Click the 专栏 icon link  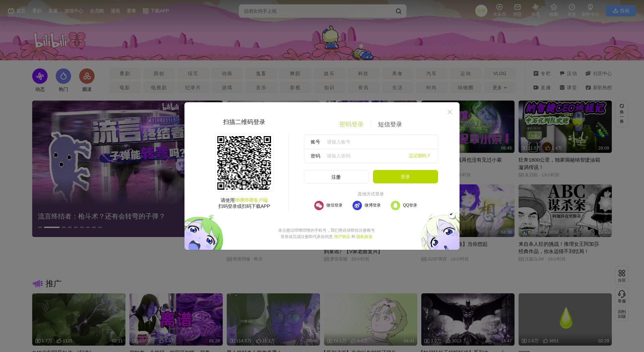click(542, 73)
